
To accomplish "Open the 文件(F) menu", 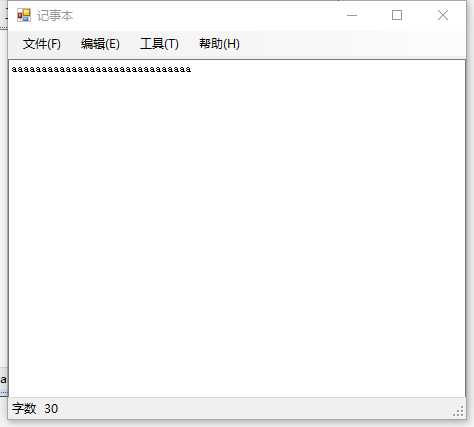I will 42,44.
